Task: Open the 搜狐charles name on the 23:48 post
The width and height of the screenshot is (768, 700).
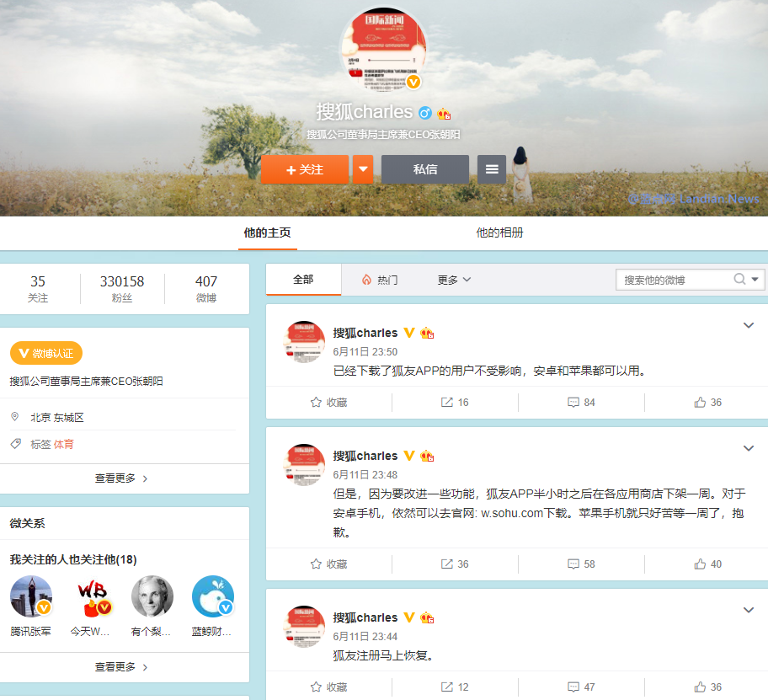Action: tap(365, 456)
